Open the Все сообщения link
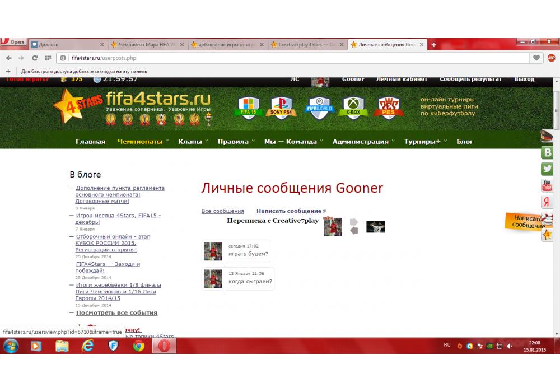The image size is (560, 392). tap(222, 211)
